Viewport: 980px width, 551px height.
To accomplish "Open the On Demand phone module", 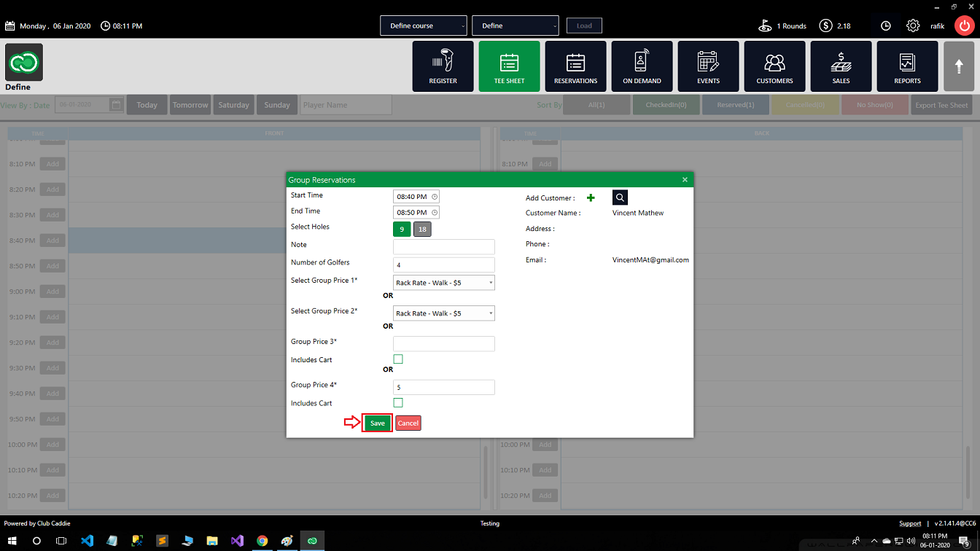I will click(x=642, y=66).
